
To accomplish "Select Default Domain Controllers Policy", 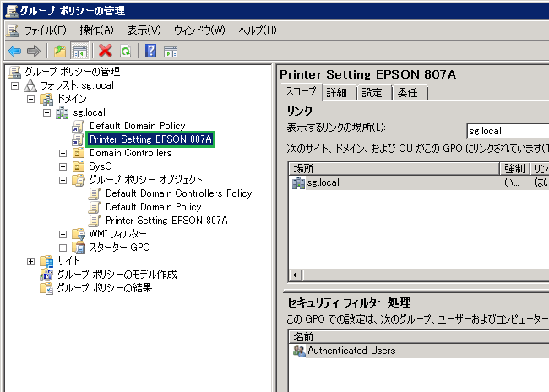I will click(179, 193).
